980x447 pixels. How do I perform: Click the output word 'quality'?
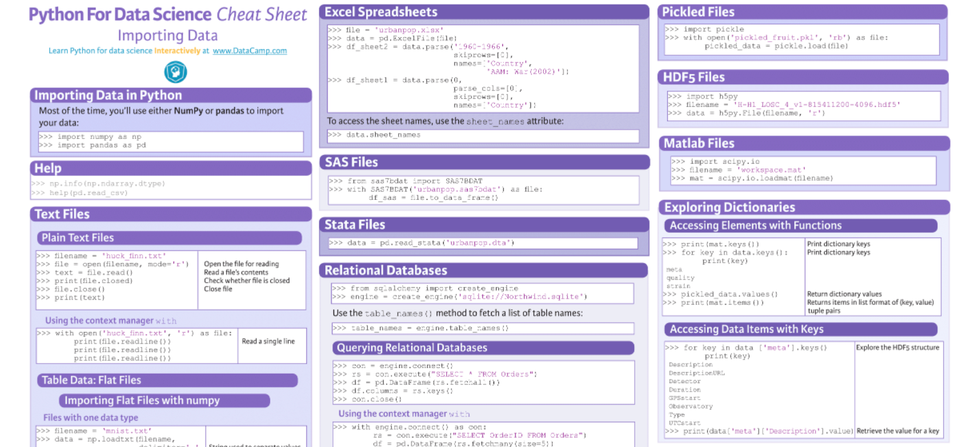coord(680,278)
